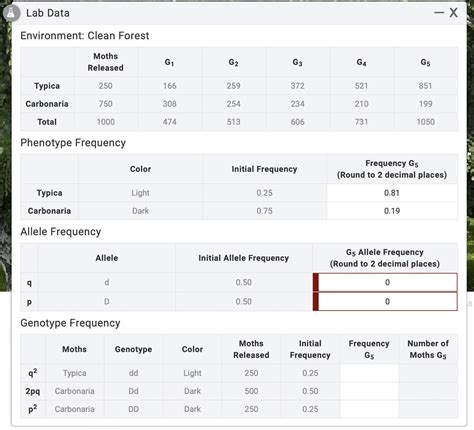The image size is (474, 430).
Task: Click Typica G4 count 521
Action: [x=361, y=86]
